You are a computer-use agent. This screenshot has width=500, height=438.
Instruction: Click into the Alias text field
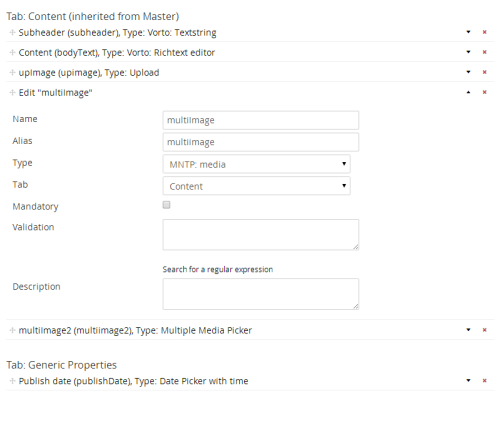pos(261,142)
